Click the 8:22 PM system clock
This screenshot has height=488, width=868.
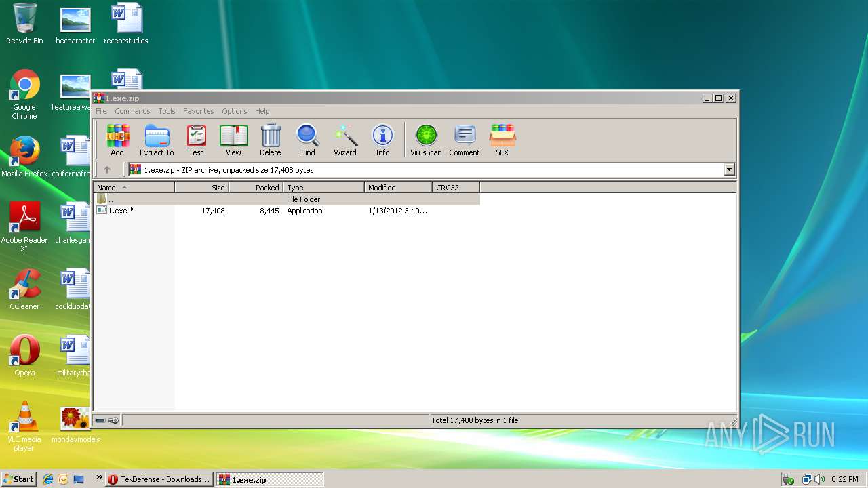coord(845,479)
